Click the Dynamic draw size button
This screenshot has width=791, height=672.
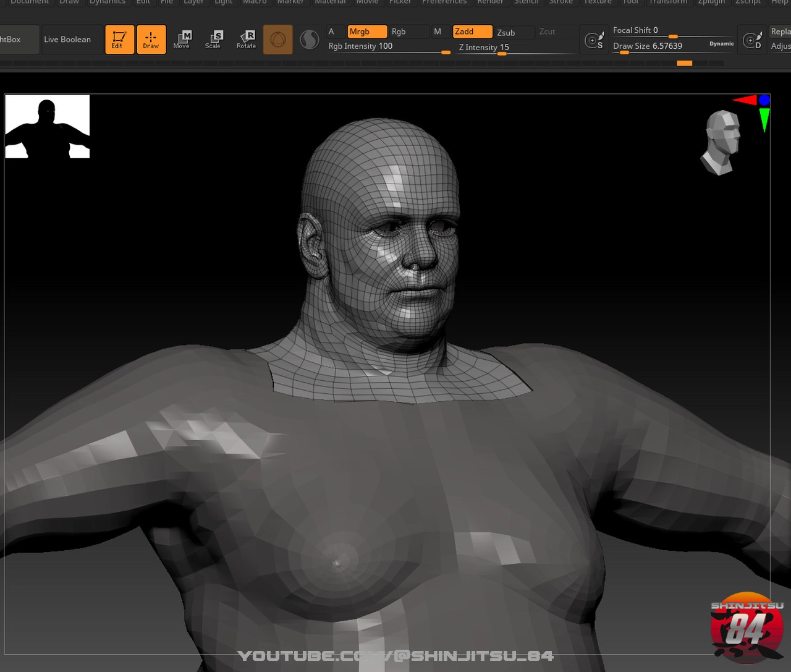(x=721, y=44)
